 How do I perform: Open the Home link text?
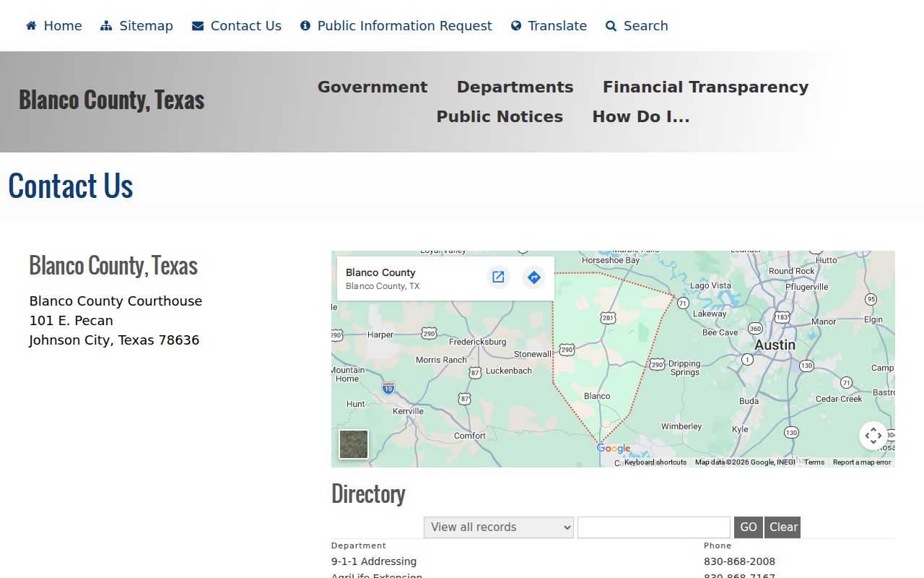63,26
